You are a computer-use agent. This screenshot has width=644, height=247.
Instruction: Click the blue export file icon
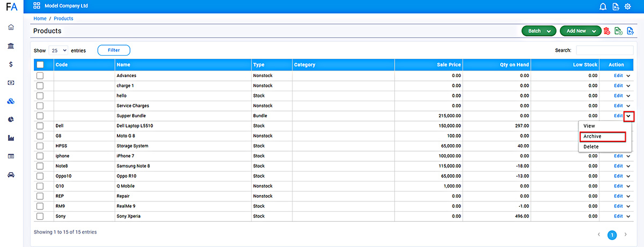[x=630, y=31]
